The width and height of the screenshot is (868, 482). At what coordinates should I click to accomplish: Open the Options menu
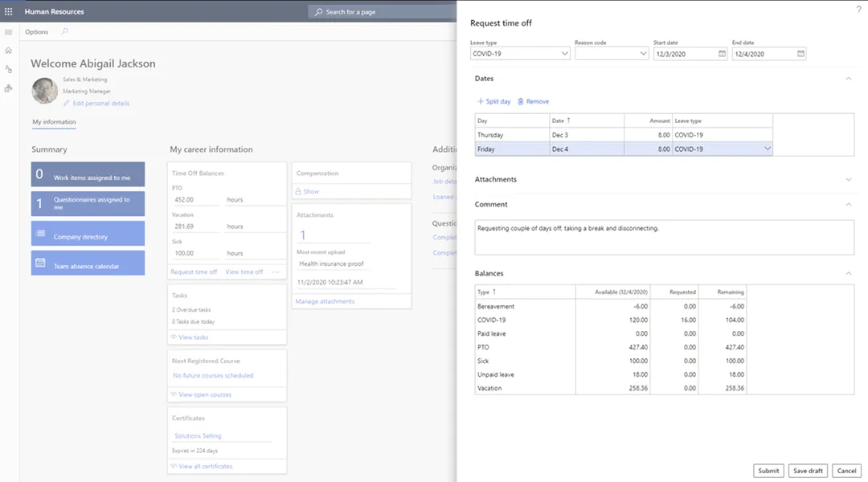36,31
